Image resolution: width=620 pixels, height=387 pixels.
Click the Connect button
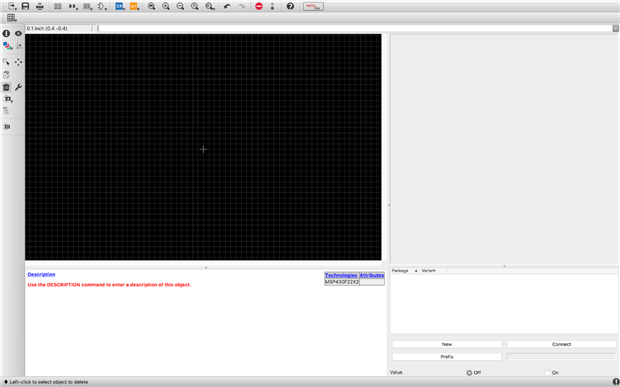[561, 344]
